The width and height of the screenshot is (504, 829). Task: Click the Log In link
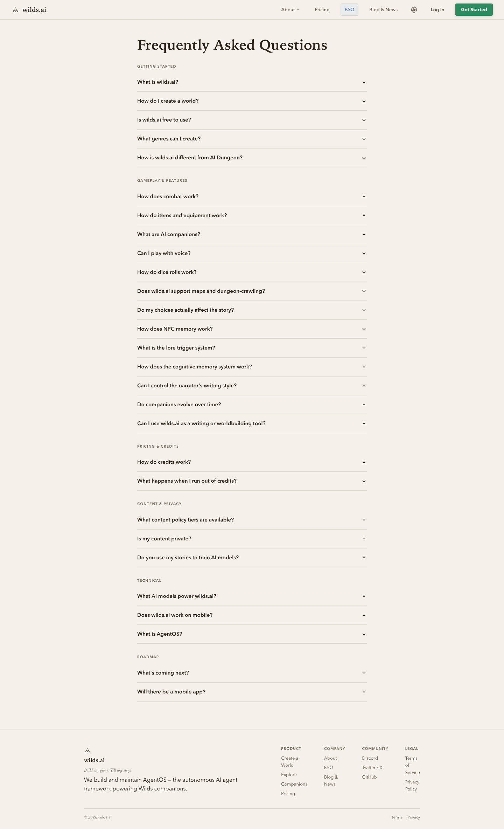[x=437, y=10]
